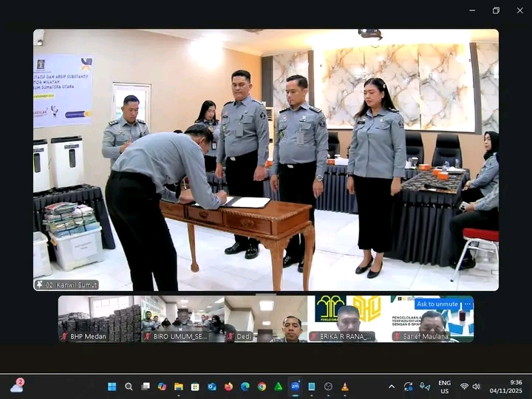The image size is (532, 399).
Task: Launch Firefox from the taskbar
Action: 228,386
